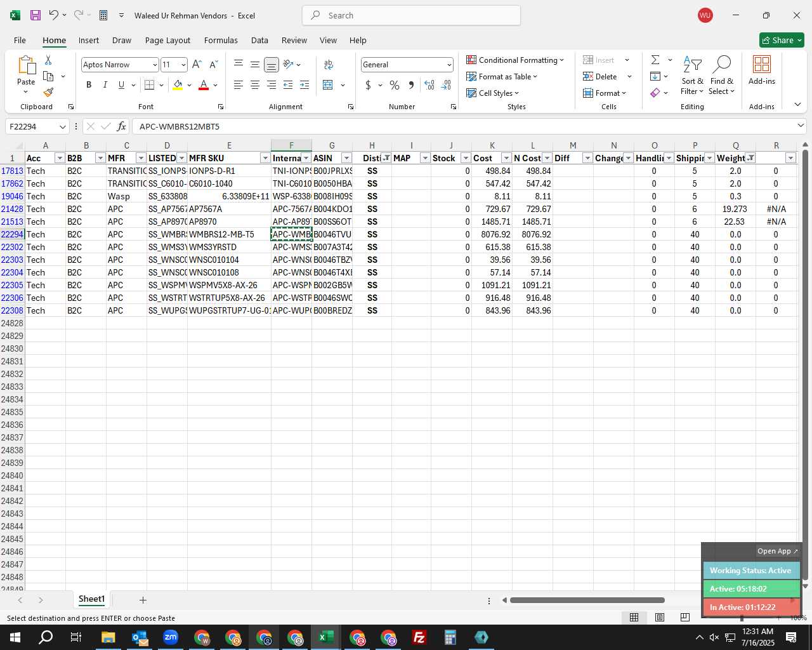Apply Percent Style format
Viewport: 812px width, 650px height.
pyautogui.click(x=395, y=85)
